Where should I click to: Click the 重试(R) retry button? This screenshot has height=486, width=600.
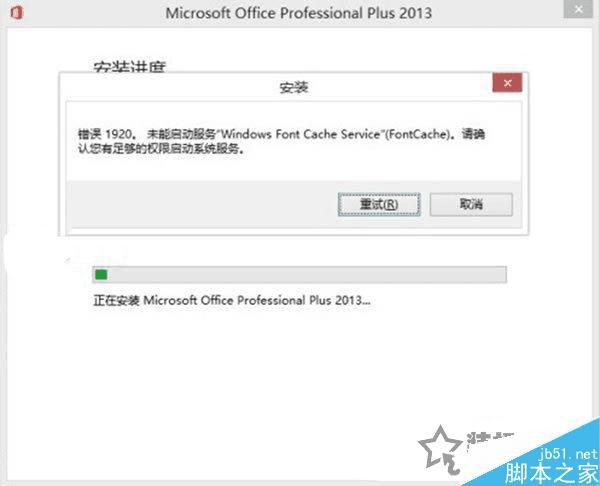(379, 204)
